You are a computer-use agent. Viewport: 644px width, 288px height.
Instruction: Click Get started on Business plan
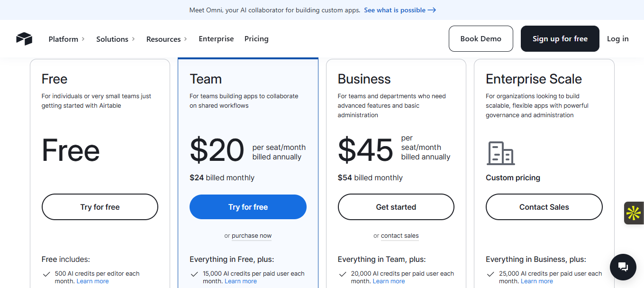[x=396, y=207]
